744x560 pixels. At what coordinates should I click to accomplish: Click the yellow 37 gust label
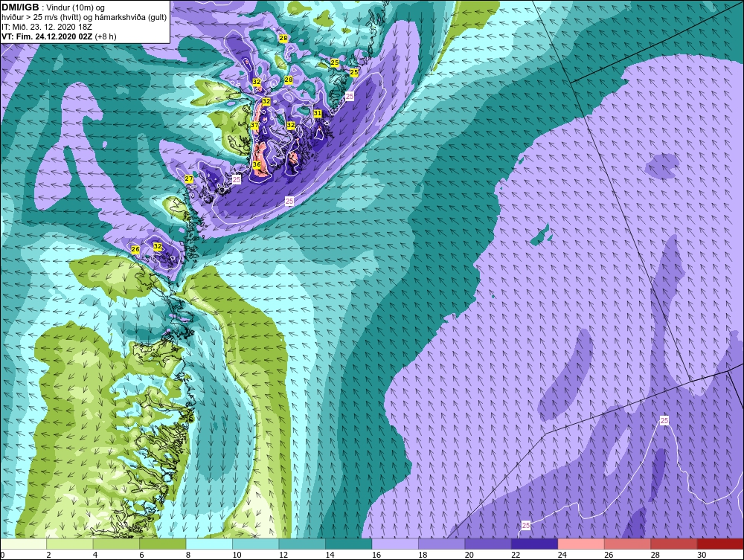(254, 125)
